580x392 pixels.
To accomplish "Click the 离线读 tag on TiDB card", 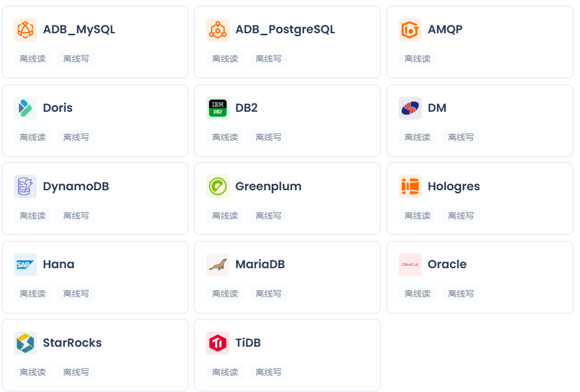I will [x=225, y=372].
